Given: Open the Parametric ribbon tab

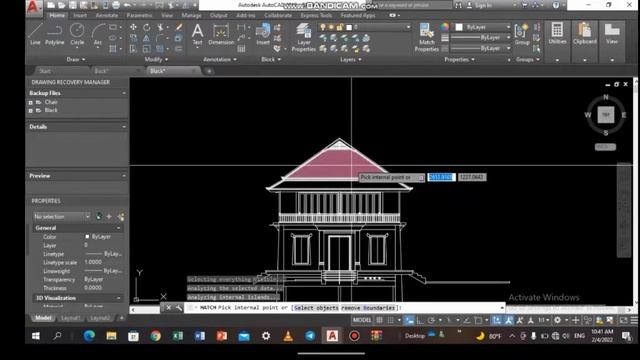Looking at the screenshot, I should pos(139,16).
